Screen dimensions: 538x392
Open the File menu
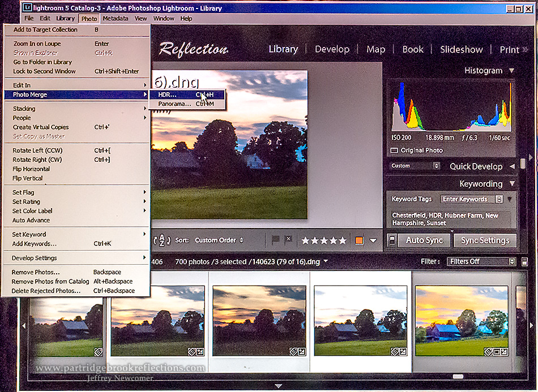coord(29,18)
